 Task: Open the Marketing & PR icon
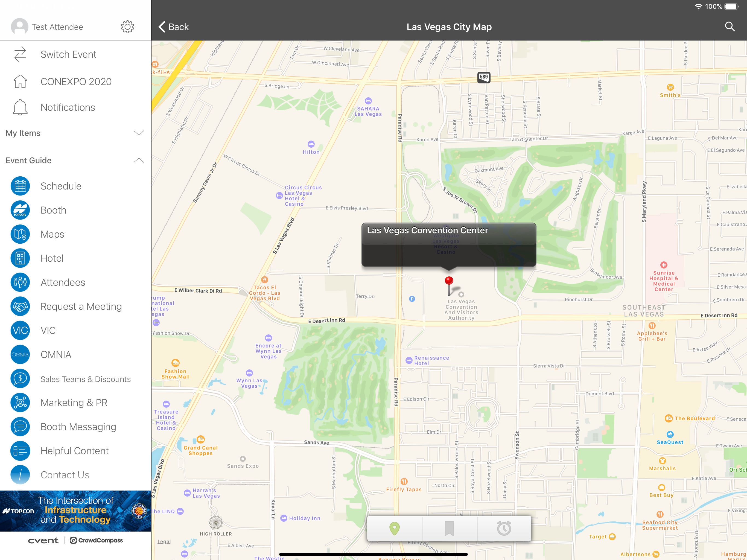[20, 402]
